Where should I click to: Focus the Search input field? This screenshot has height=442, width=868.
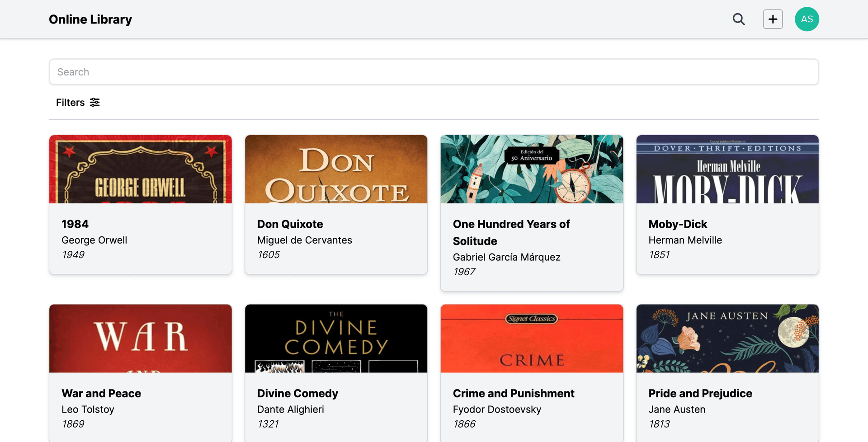click(x=434, y=72)
